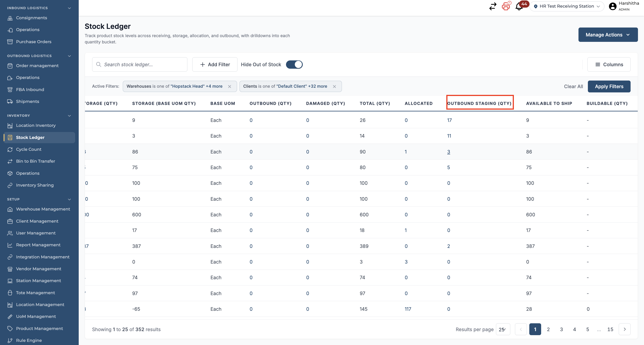Click the storage value -65 cell
Screen dimensions: 644x345
[136, 309]
